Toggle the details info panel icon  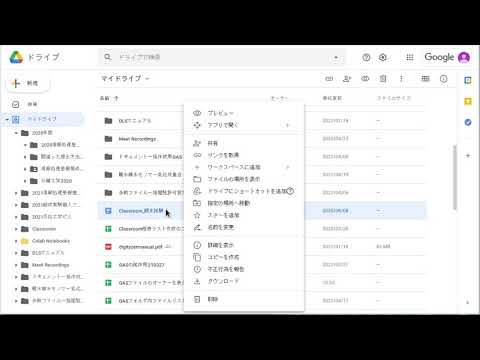[x=443, y=79]
